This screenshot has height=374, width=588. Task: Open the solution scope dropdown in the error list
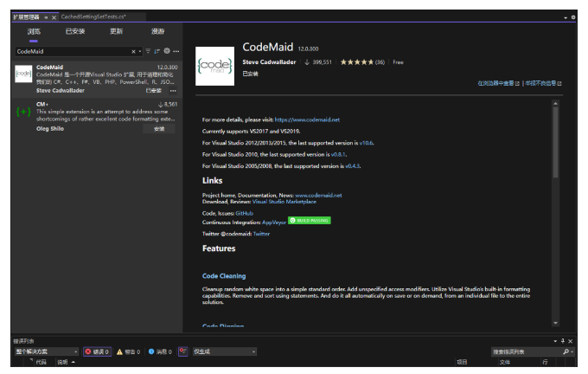[x=47, y=351]
